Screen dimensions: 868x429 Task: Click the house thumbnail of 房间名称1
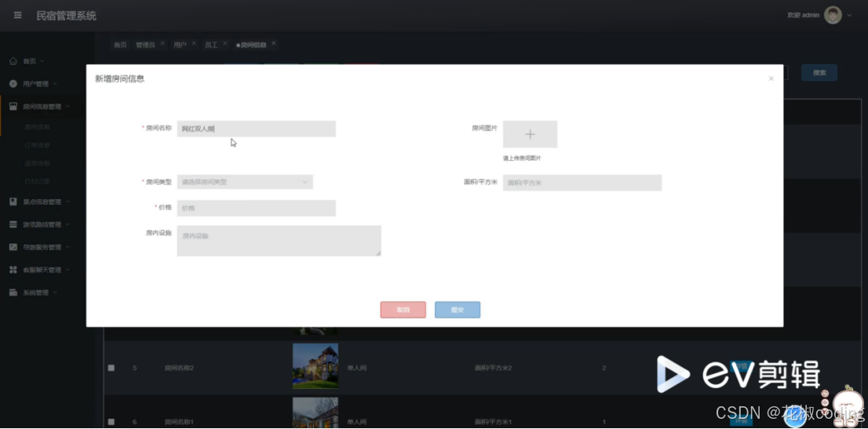click(x=315, y=413)
